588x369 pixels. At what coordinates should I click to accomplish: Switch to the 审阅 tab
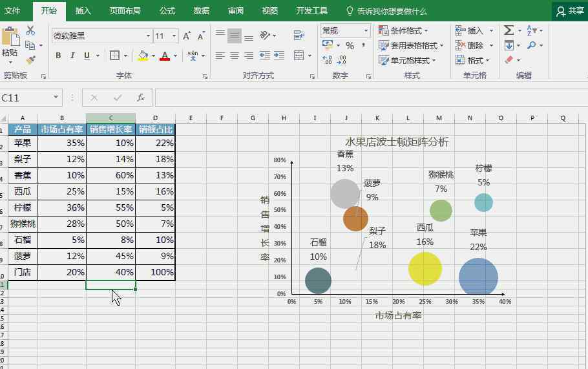[235, 10]
